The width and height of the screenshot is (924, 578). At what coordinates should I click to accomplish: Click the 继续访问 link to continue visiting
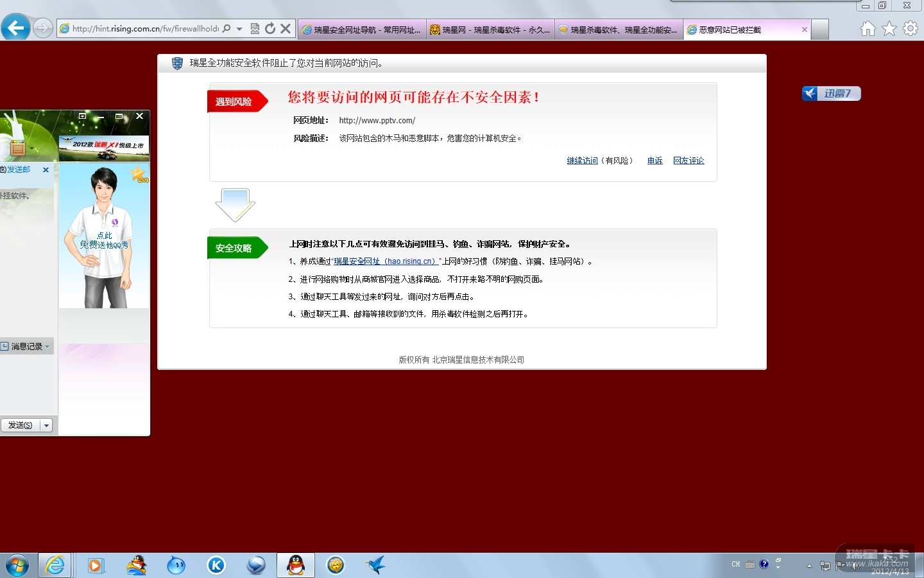tap(582, 161)
